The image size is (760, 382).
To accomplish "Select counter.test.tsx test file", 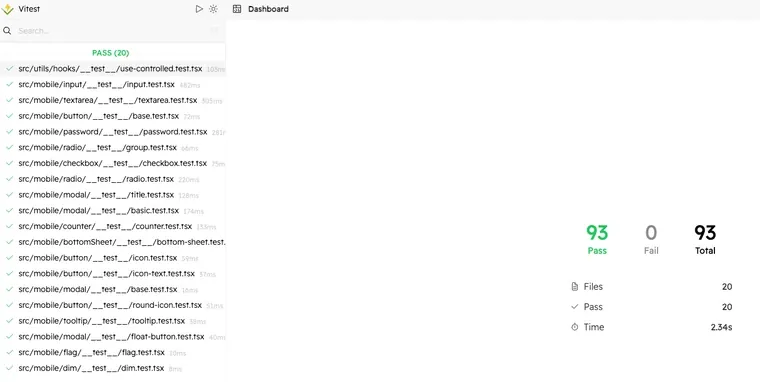I will (112, 226).
